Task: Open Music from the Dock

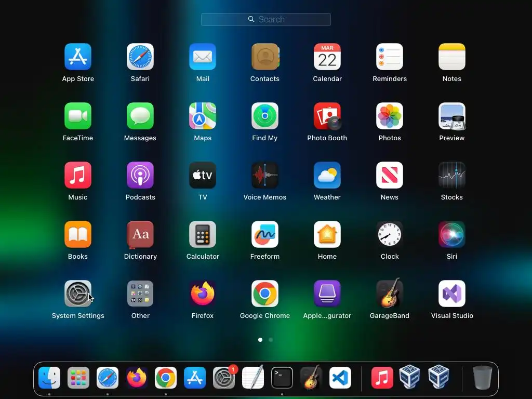Action: pyautogui.click(x=382, y=378)
